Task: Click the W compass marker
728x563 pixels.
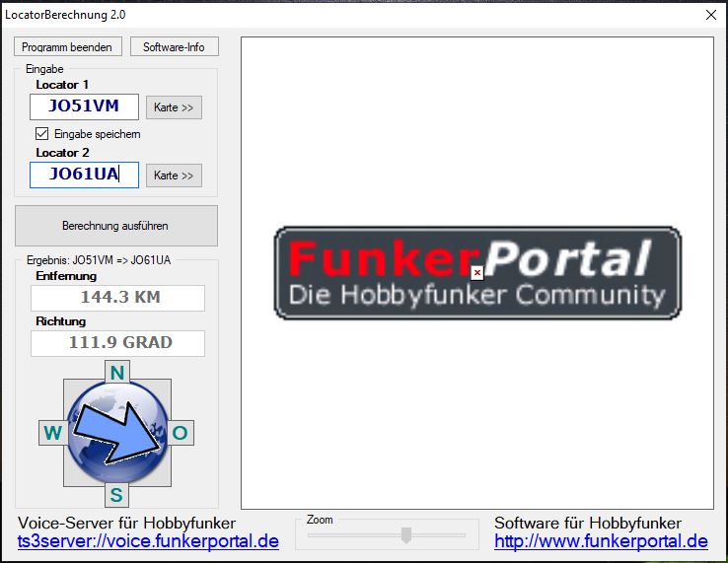Action: (x=52, y=432)
